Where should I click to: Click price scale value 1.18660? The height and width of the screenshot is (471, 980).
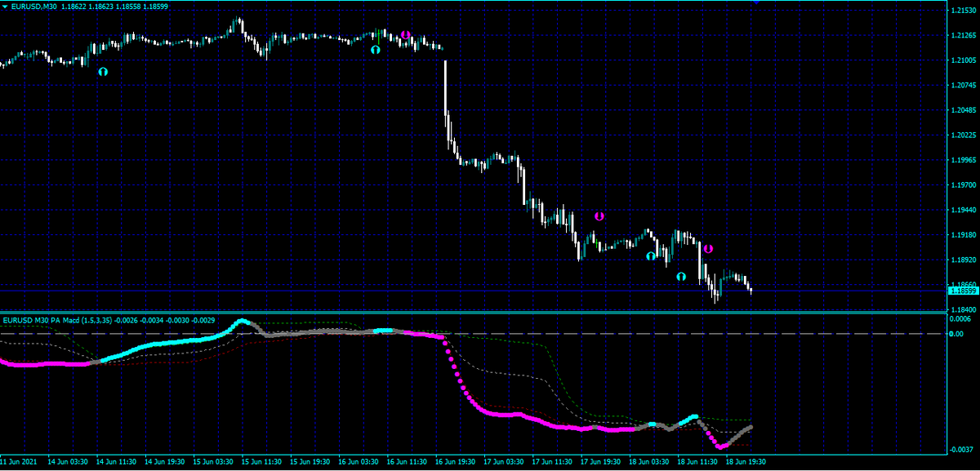[963, 282]
